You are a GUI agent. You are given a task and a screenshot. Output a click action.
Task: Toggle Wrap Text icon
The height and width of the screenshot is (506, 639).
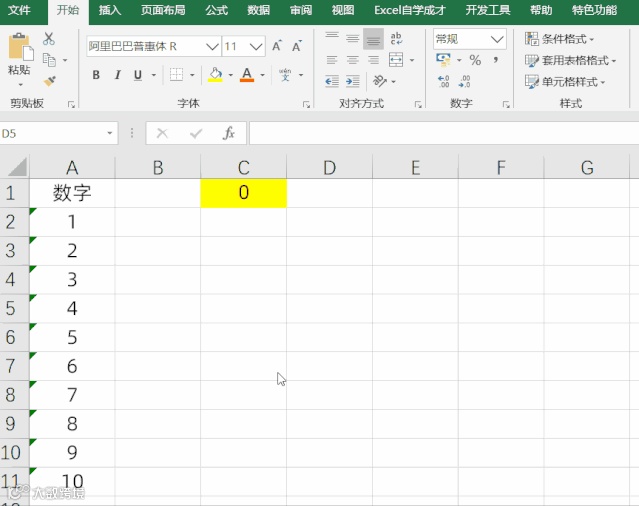coord(396,39)
